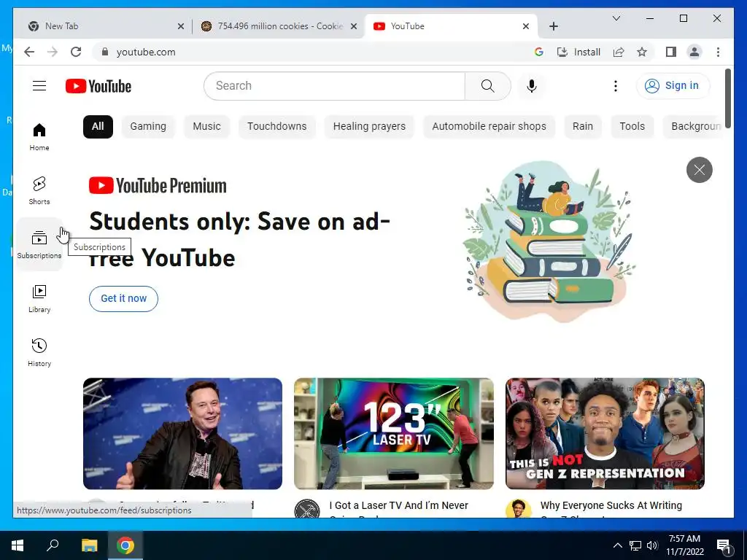747x560 pixels.
Task: Click the address bar URL
Action: click(x=146, y=52)
